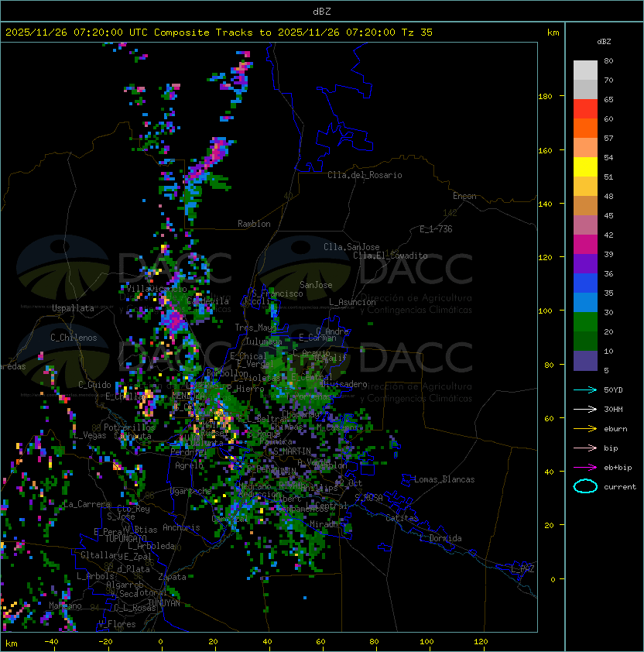Click the 'TUPUNGATO' map label
Image resolution: width=644 pixels, height=652 pixels.
125,539
